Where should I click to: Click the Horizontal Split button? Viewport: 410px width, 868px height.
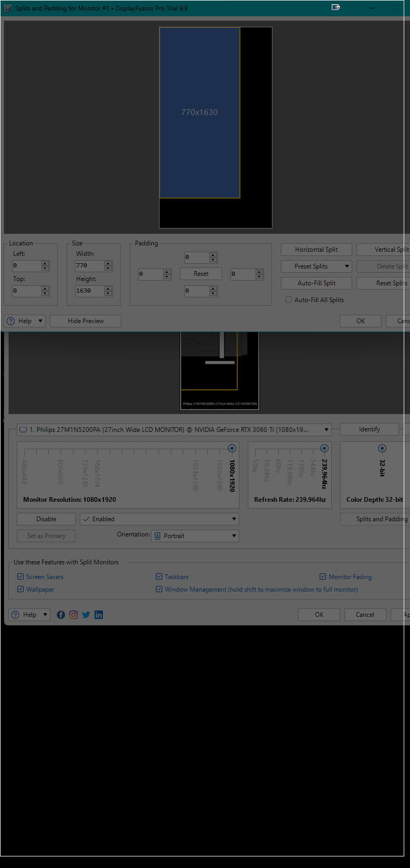(316, 250)
